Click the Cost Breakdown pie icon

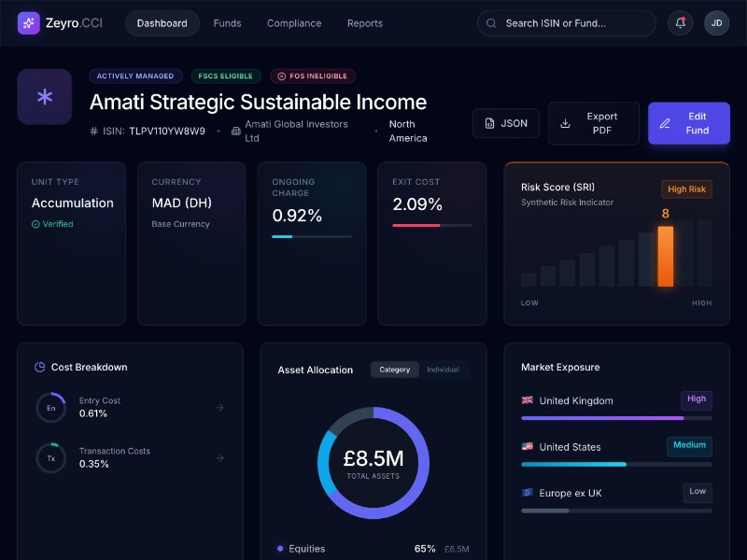[x=39, y=368]
